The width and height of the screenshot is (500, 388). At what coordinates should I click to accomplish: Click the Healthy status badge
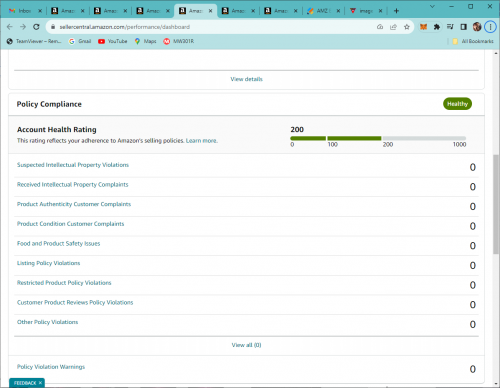[457, 104]
